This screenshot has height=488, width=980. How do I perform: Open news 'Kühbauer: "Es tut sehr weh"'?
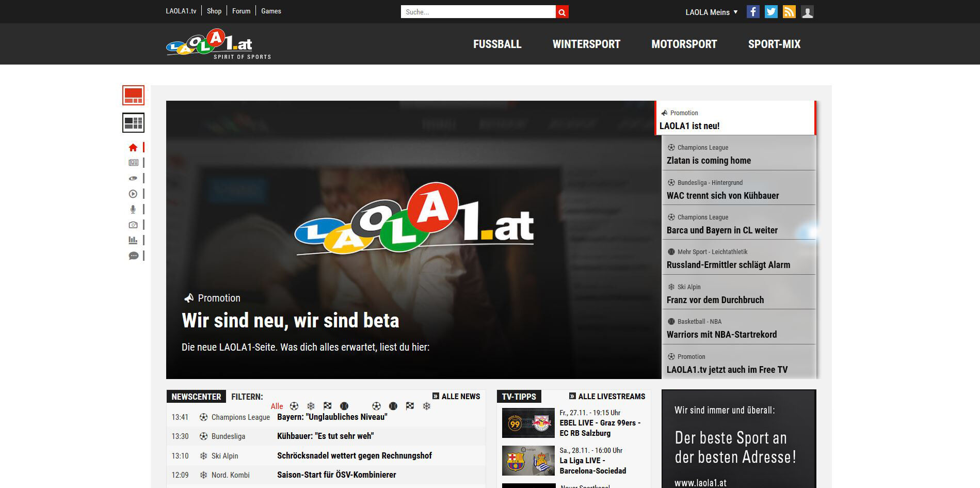tap(325, 436)
